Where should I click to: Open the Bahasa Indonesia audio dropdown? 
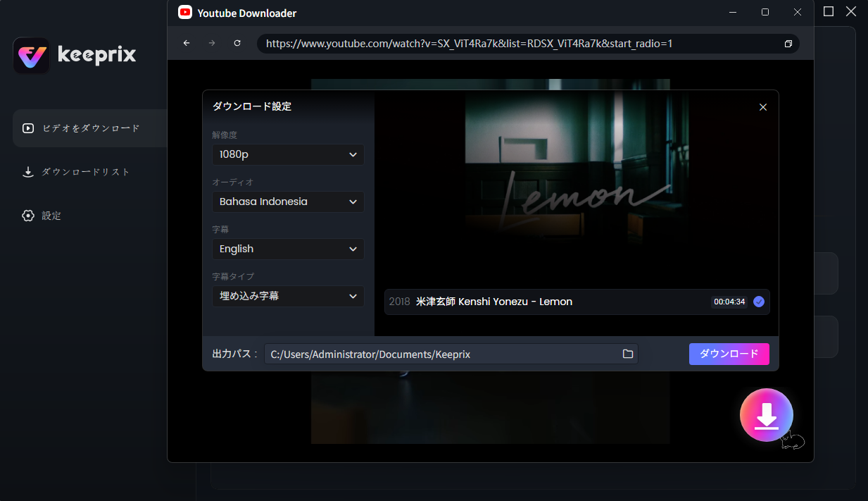pyautogui.click(x=288, y=202)
